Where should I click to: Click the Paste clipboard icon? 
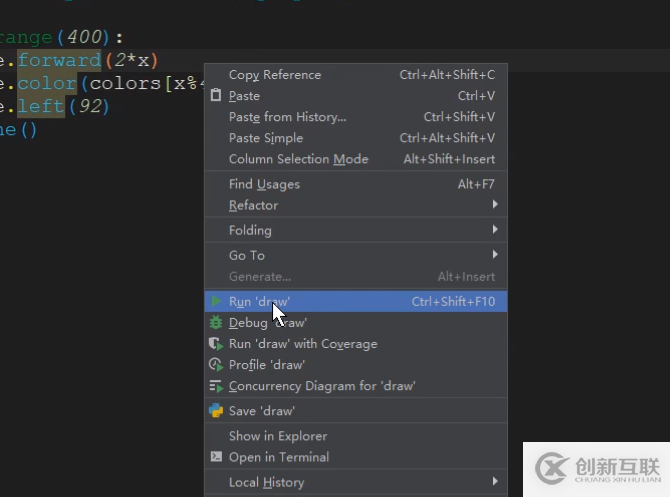[x=216, y=96]
